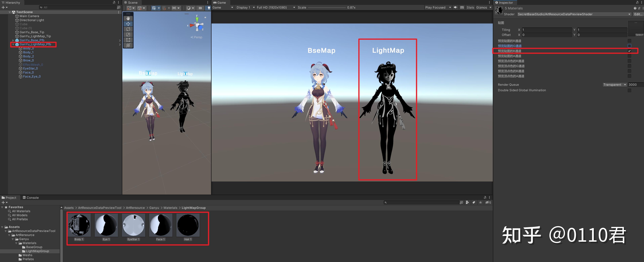This screenshot has height=262, width=644.
Task: Click the Gizmos button
Action: [482, 8]
